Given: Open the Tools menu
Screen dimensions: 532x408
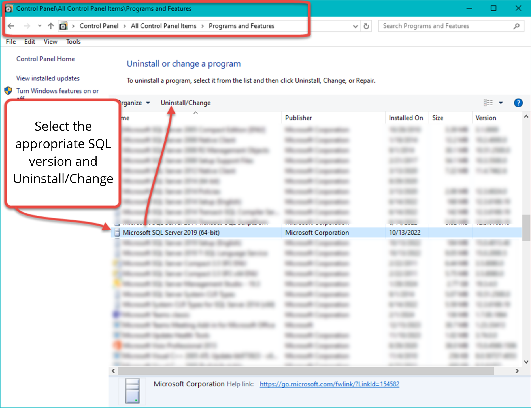Looking at the screenshot, I should 73,41.
